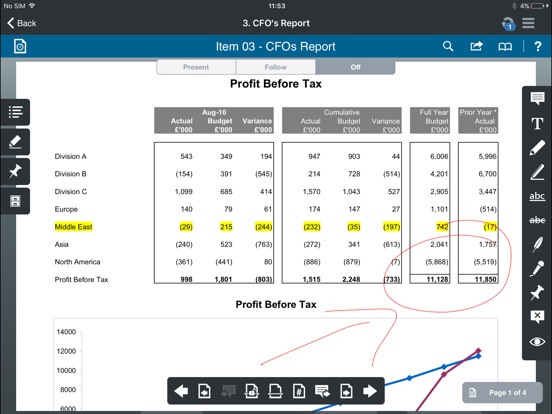Viewport: 552px width, 414px height.
Task: Tap the highlighted 'Middle East' row label
Action: point(73,227)
